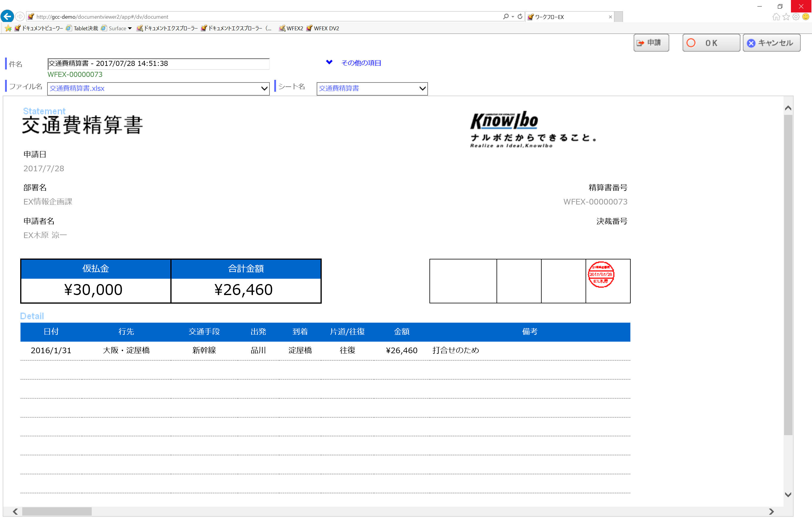
Task: Click into the 件名 text field
Action: coord(158,64)
